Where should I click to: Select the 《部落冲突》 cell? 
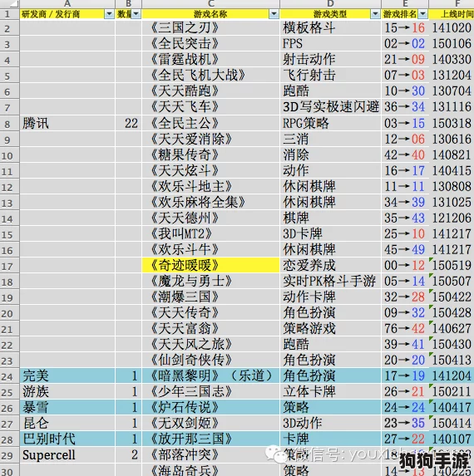[211, 455]
